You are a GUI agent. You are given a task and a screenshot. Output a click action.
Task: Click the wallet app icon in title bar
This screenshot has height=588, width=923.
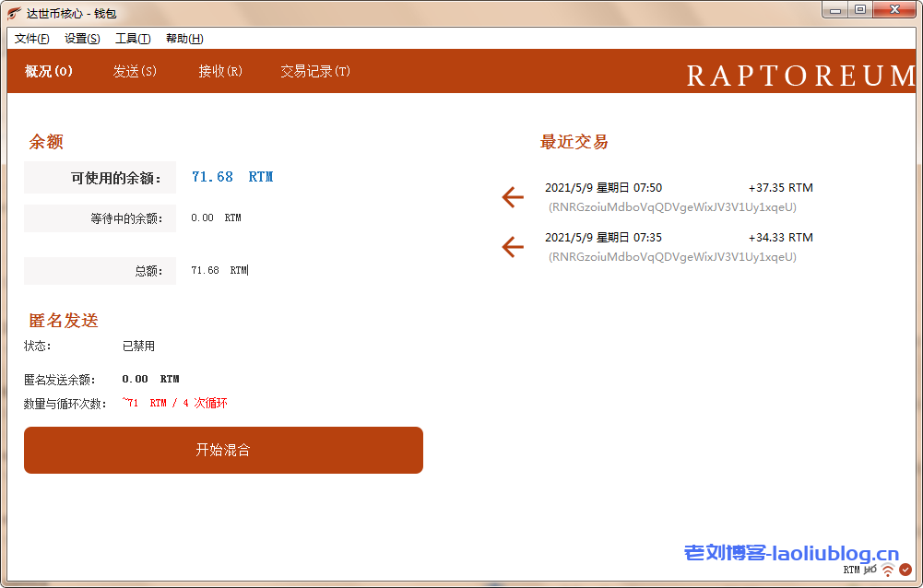tap(15, 14)
